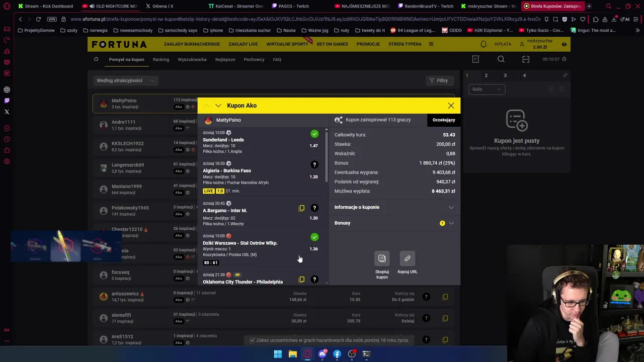Toggle the browser VPN badge
This screenshot has height=362, width=644.
(52, 19)
